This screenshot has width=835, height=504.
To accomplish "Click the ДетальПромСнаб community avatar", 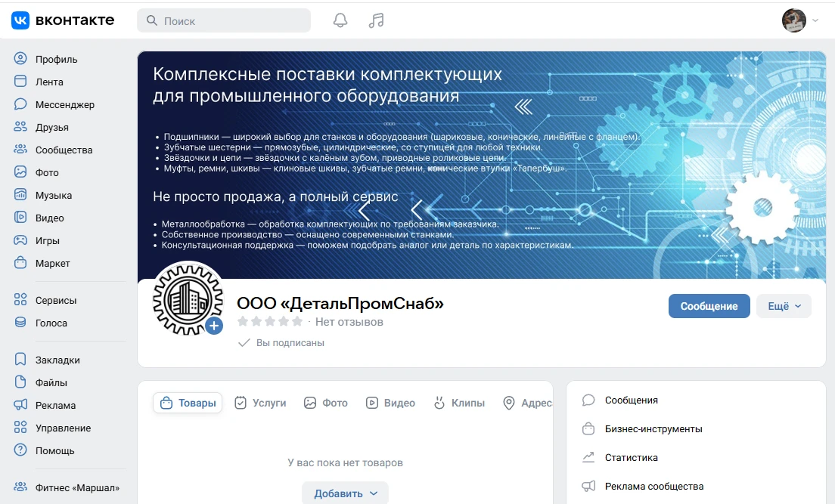I will pyautogui.click(x=188, y=299).
